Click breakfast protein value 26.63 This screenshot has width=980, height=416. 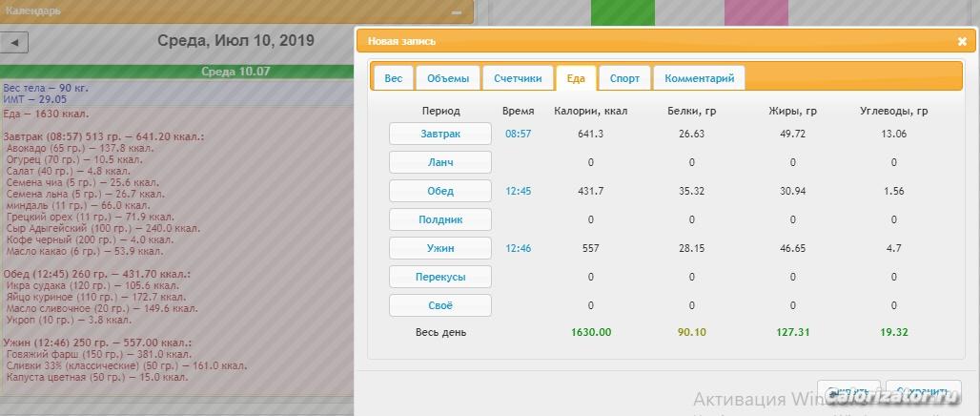coord(692,134)
